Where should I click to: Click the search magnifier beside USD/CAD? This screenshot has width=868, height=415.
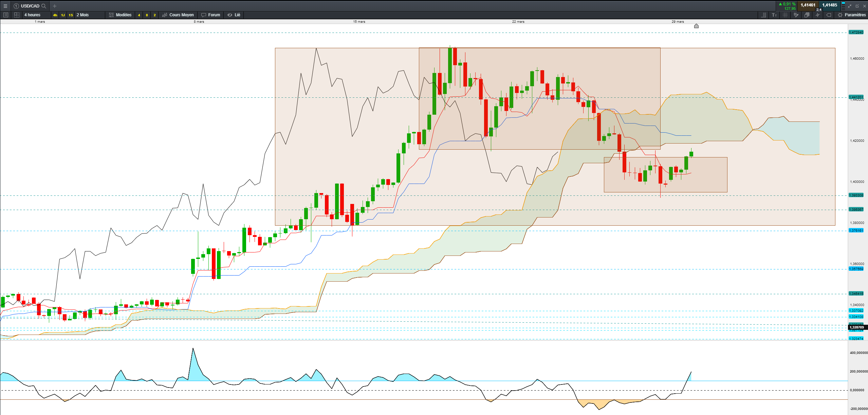point(44,6)
